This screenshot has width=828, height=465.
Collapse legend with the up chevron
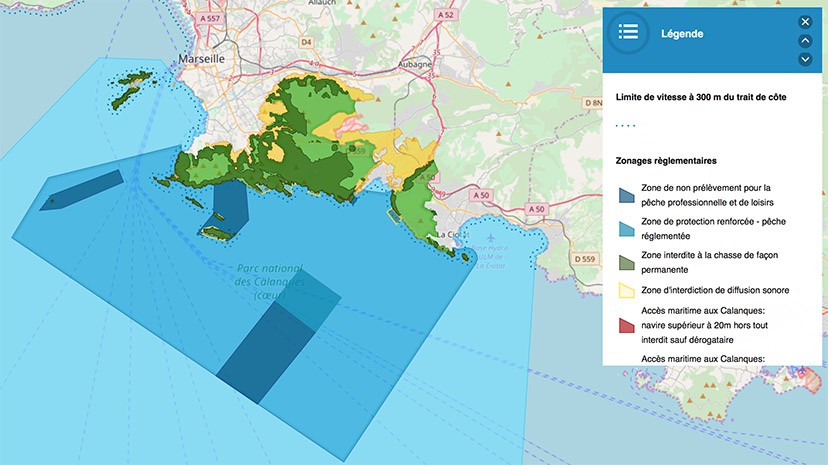pos(805,41)
